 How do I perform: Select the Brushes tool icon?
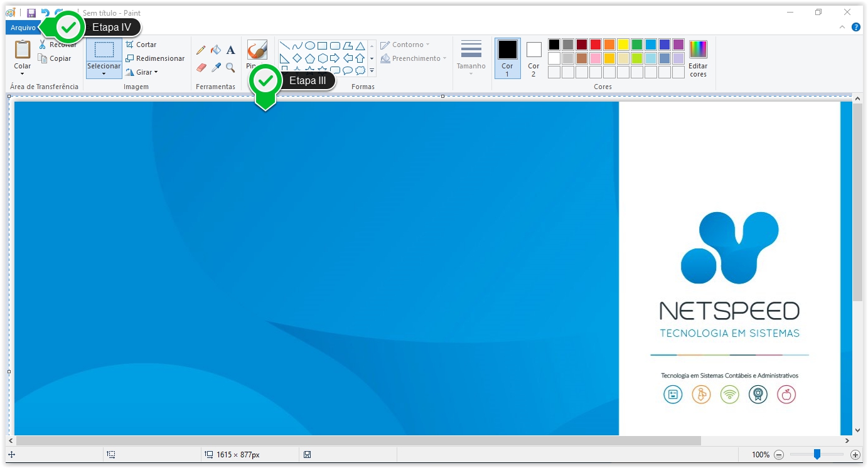(x=257, y=50)
